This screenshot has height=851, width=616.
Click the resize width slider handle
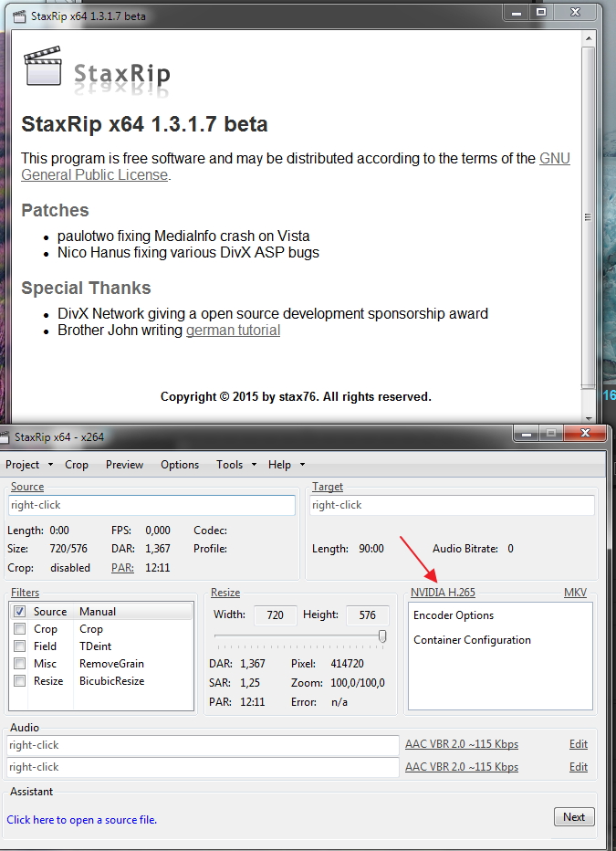pyautogui.click(x=382, y=636)
